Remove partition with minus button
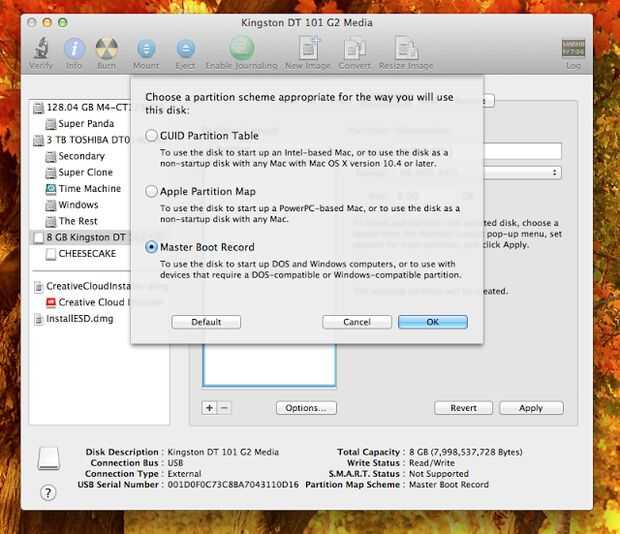This screenshot has height=534, width=620. [224, 408]
